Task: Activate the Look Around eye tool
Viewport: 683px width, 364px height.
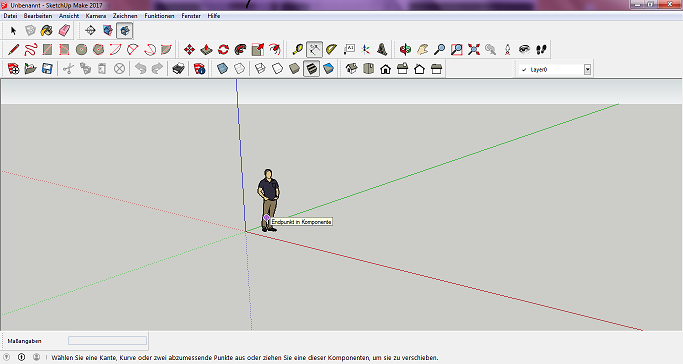Action: [x=524, y=49]
